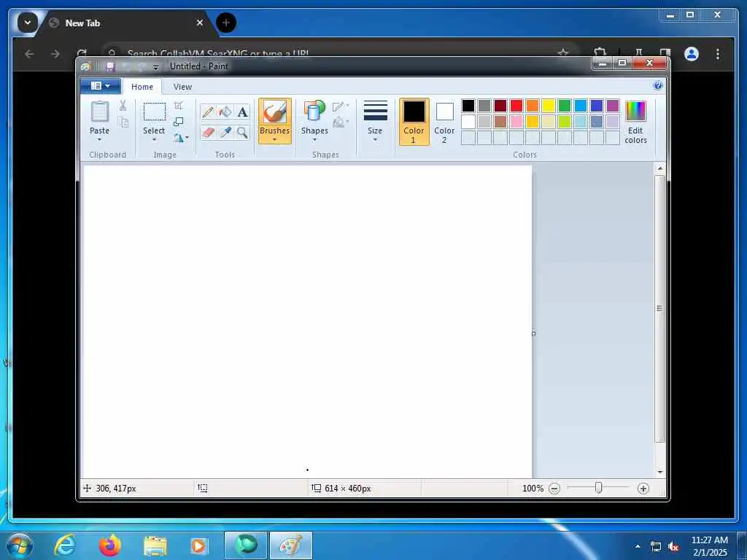Image resolution: width=747 pixels, height=560 pixels.
Task: Open Windows Media Player from taskbar
Action: (x=199, y=545)
